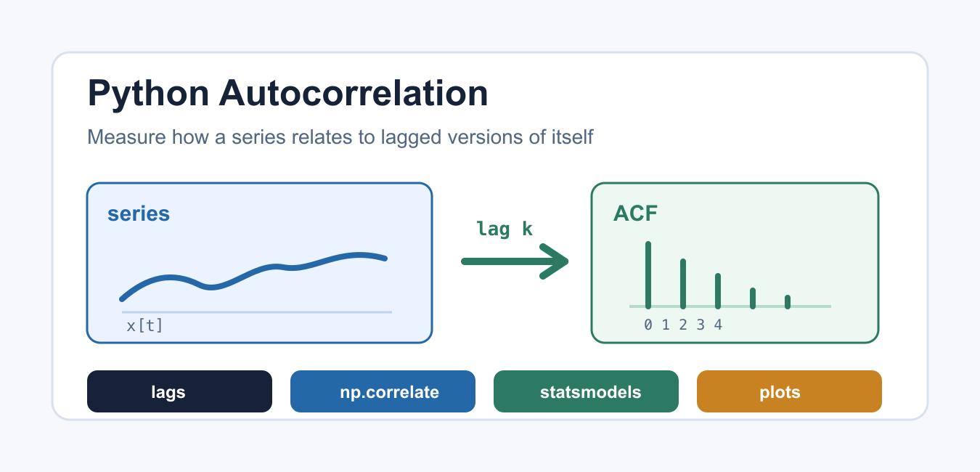Viewport: 980px width, 472px height.
Task: Choose the orange plots pill
Action: tap(789, 391)
